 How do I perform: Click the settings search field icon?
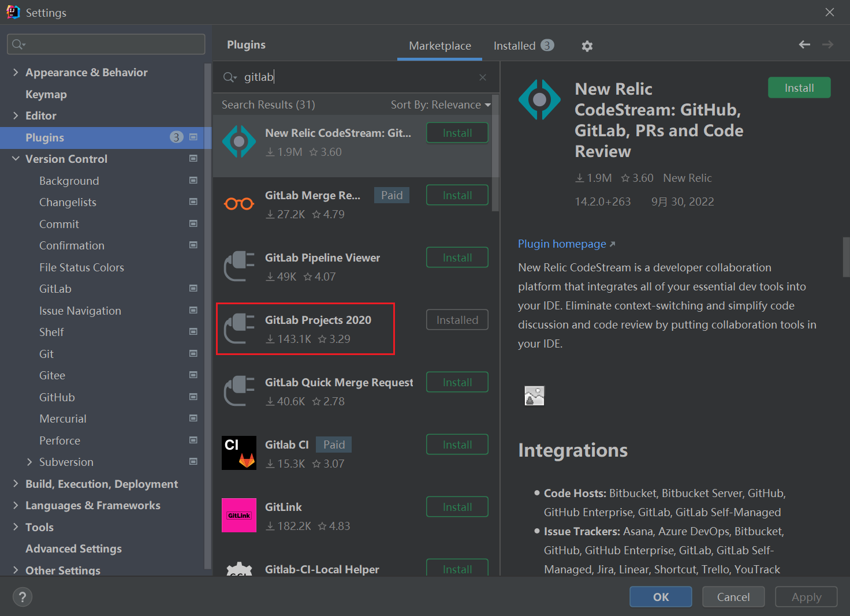click(18, 44)
